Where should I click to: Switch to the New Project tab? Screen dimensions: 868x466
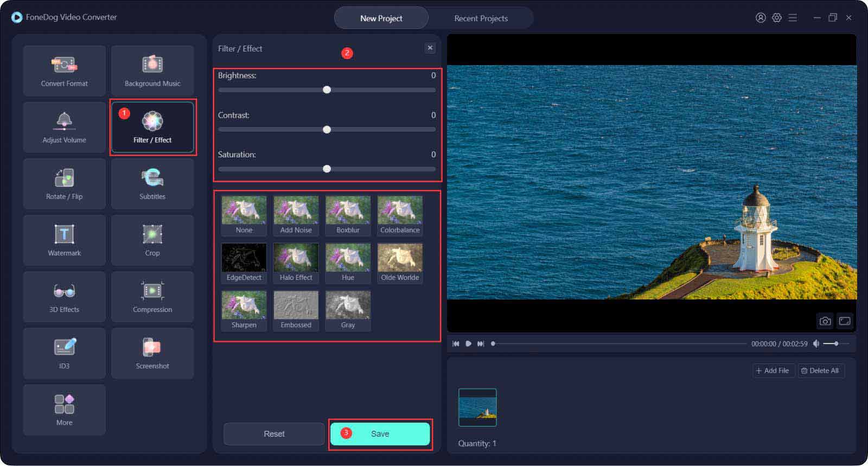pyautogui.click(x=381, y=18)
